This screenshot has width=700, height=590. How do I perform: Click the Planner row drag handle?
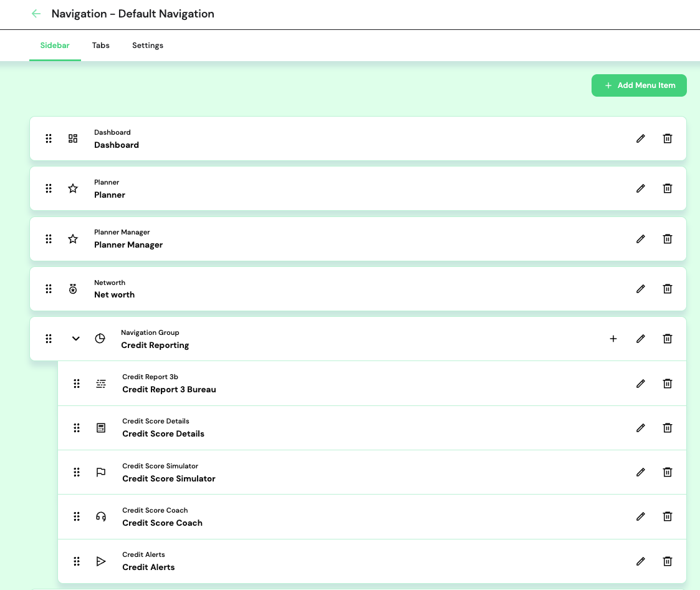point(49,188)
